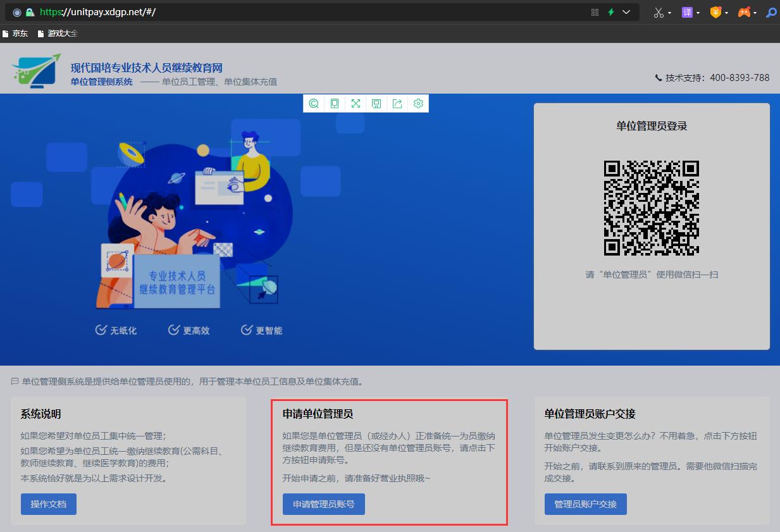
Task: Click the 单位管理员账户交接 card heading
Action: 590,414
